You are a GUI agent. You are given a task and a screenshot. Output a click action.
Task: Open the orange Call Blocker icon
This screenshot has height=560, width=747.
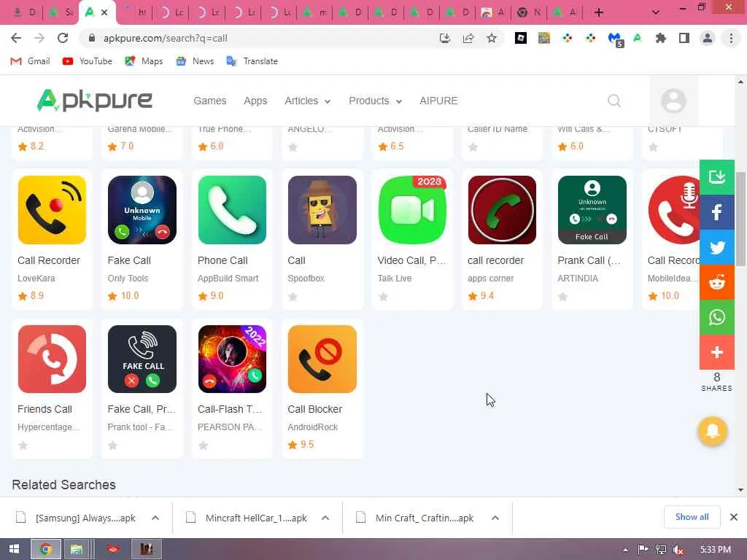point(322,359)
